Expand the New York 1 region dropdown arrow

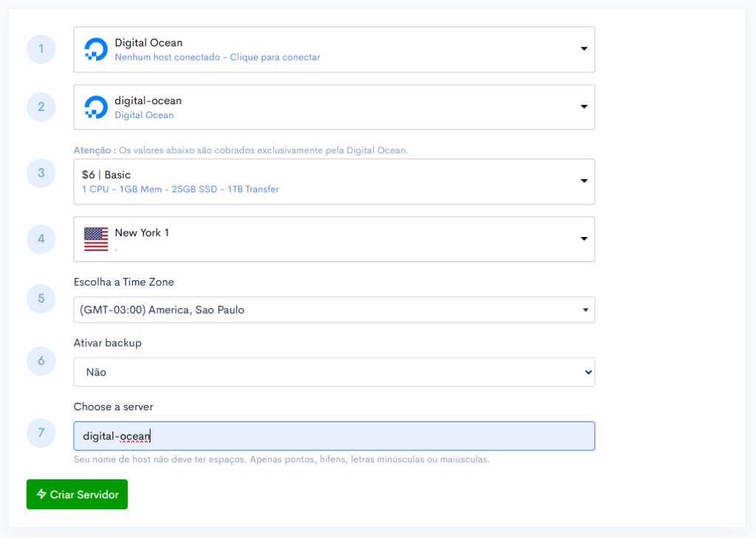[584, 238]
